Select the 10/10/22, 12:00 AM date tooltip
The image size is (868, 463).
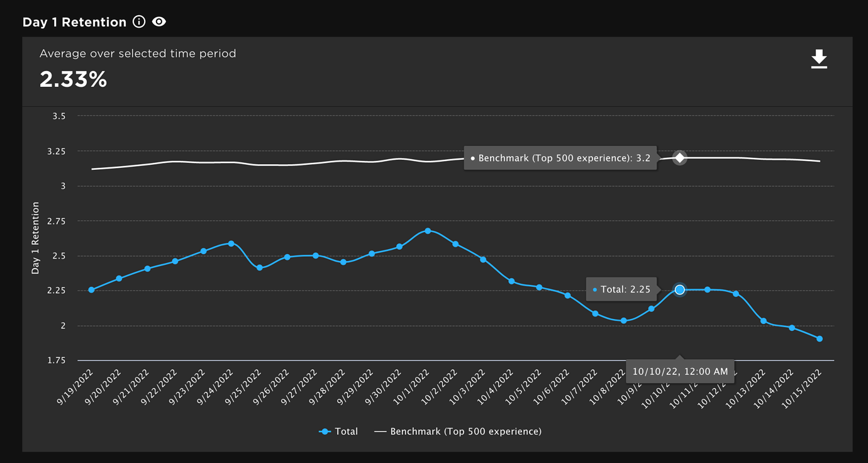(680, 371)
